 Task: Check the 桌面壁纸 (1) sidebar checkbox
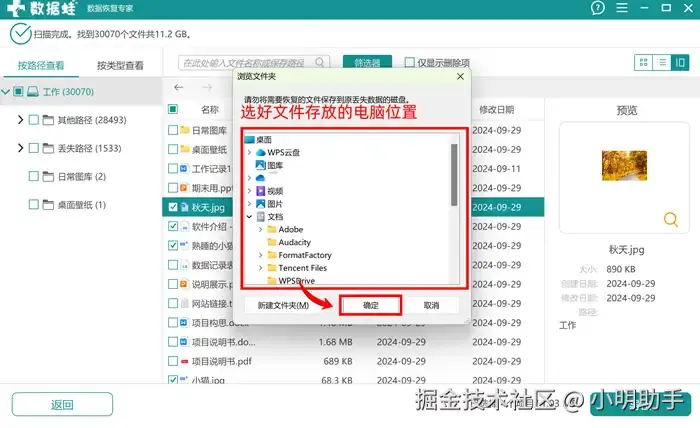tap(33, 204)
